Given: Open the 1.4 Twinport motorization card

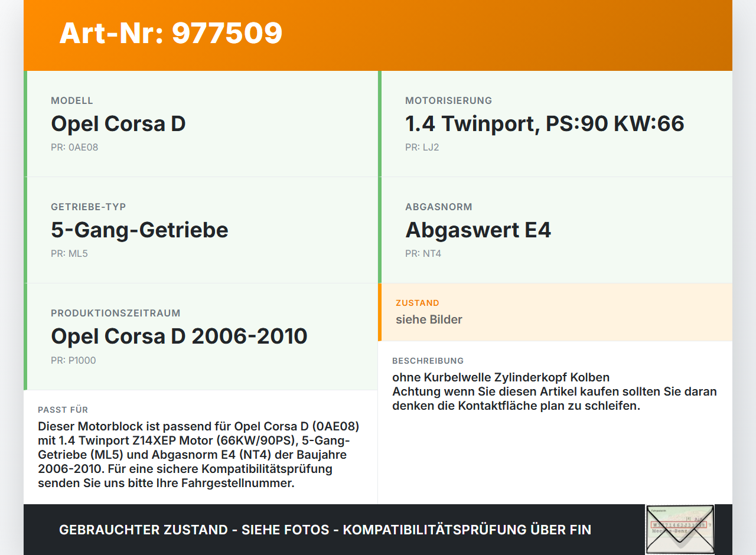Looking at the screenshot, I should pos(543,123).
